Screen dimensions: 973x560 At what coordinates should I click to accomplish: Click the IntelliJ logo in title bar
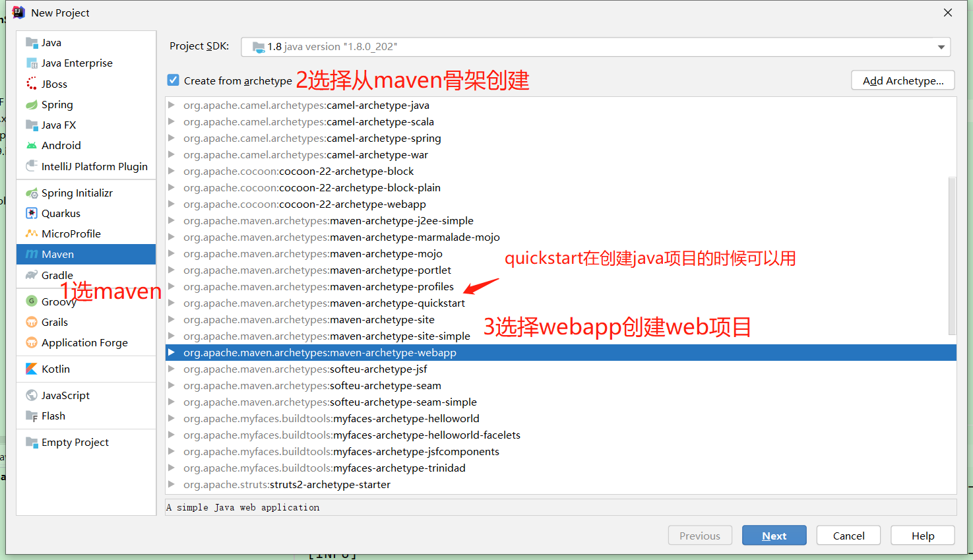click(18, 13)
